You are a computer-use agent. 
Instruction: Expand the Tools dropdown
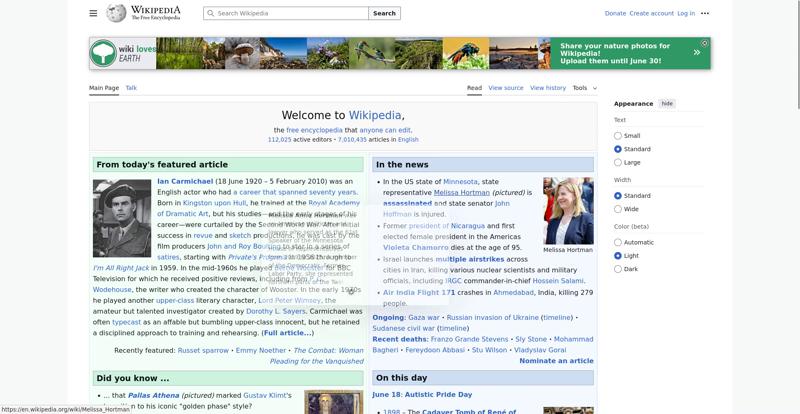click(x=584, y=88)
